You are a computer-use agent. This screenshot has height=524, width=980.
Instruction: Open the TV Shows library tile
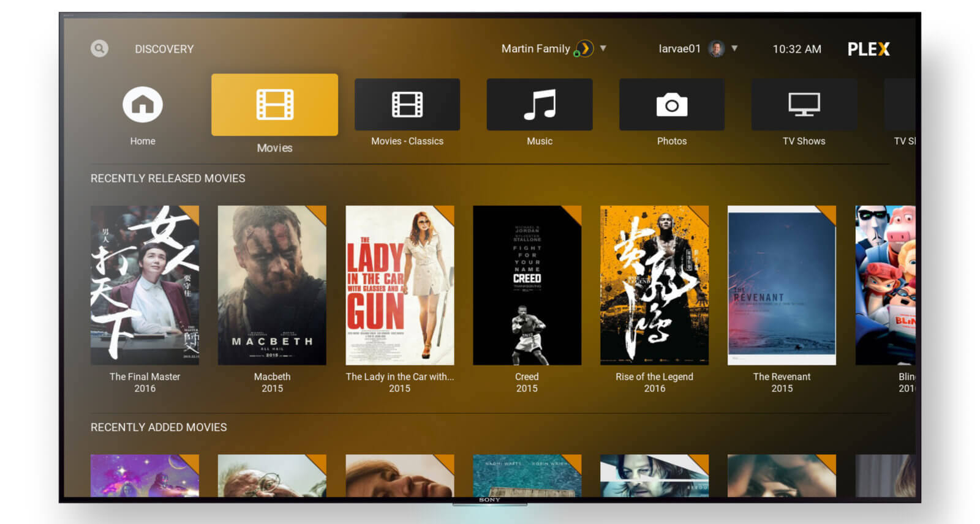804,105
